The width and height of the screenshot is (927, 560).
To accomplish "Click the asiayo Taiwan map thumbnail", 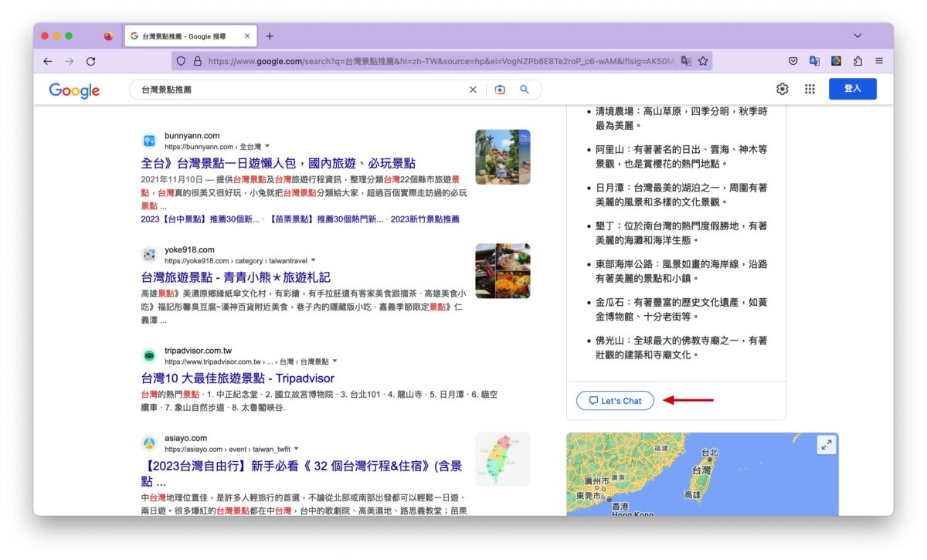I will click(503, 460).
